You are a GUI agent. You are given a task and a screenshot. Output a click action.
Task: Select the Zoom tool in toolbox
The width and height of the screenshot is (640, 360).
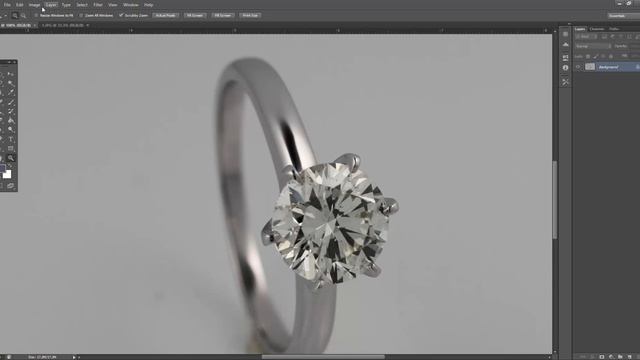[11, 158]
